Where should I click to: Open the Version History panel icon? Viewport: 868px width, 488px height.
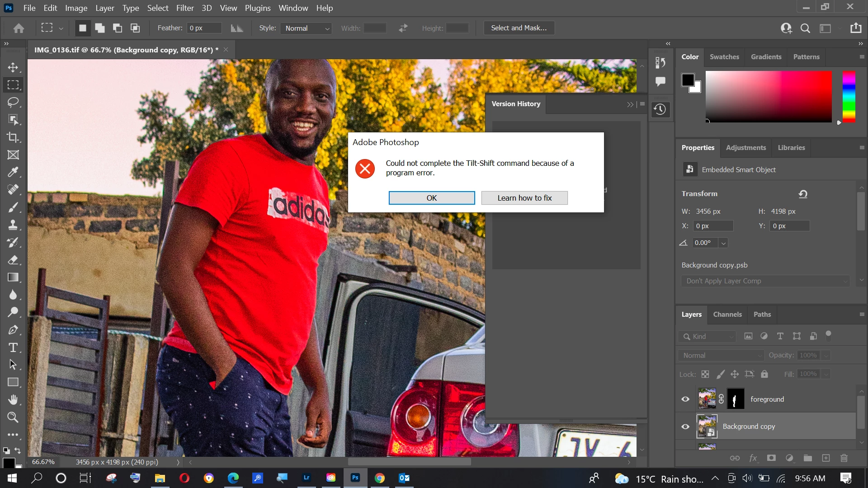pyautogui.click(x=660, y=109)
